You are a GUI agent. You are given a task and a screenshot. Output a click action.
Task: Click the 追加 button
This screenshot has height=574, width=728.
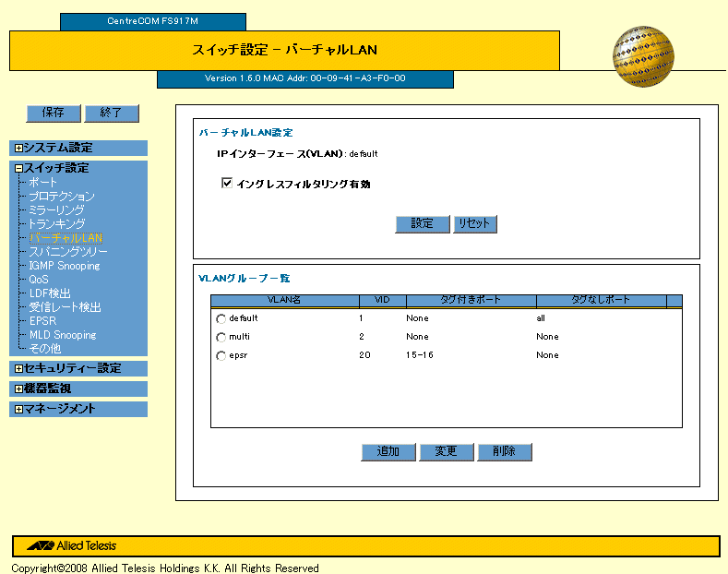coord(388,452)
